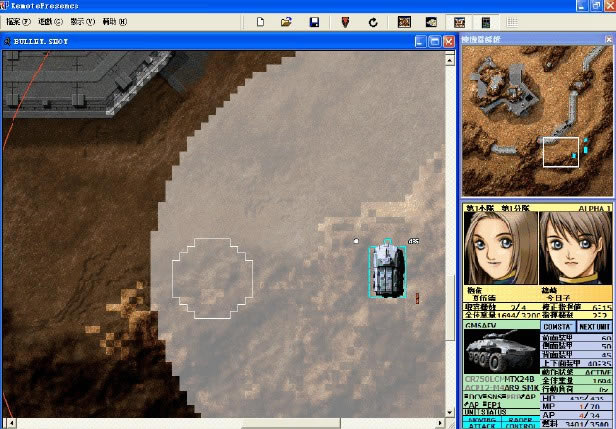Click the white octagon target outline on the map

[207, 271]
